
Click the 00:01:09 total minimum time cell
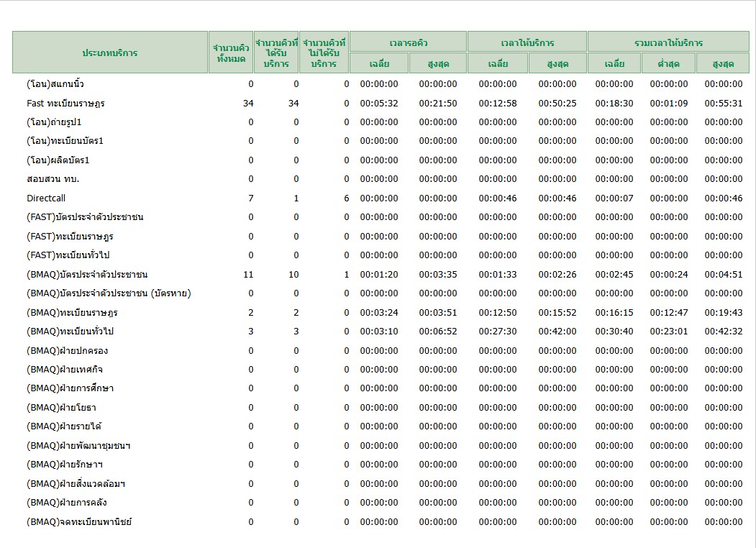click(669, 103)
